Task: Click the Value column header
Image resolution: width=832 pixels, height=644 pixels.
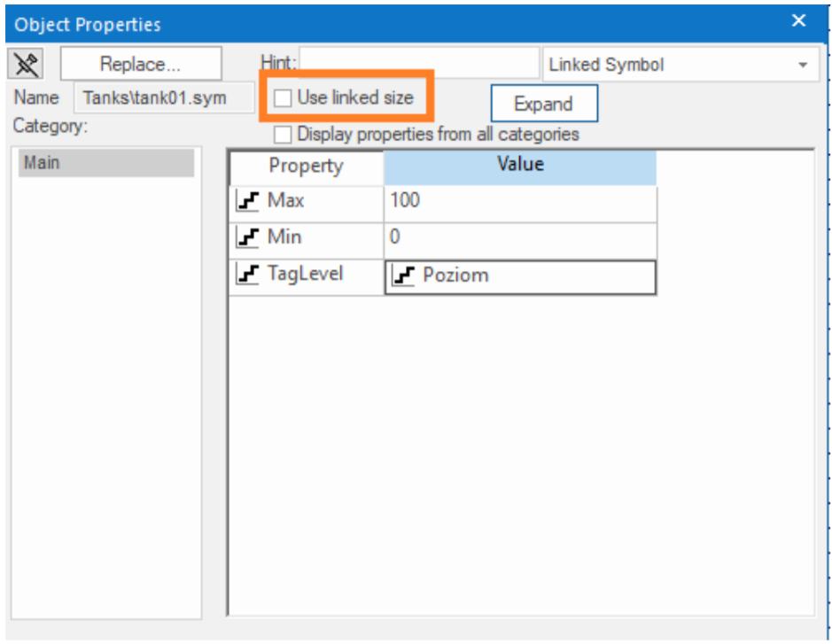Action: (520, 166)
